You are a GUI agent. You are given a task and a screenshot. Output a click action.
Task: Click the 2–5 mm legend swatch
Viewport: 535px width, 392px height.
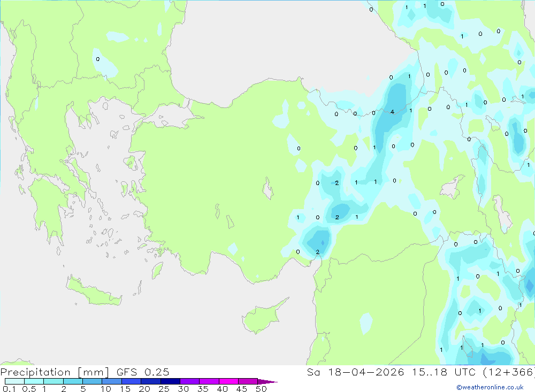pyautogui.click(x=73, y=381)
